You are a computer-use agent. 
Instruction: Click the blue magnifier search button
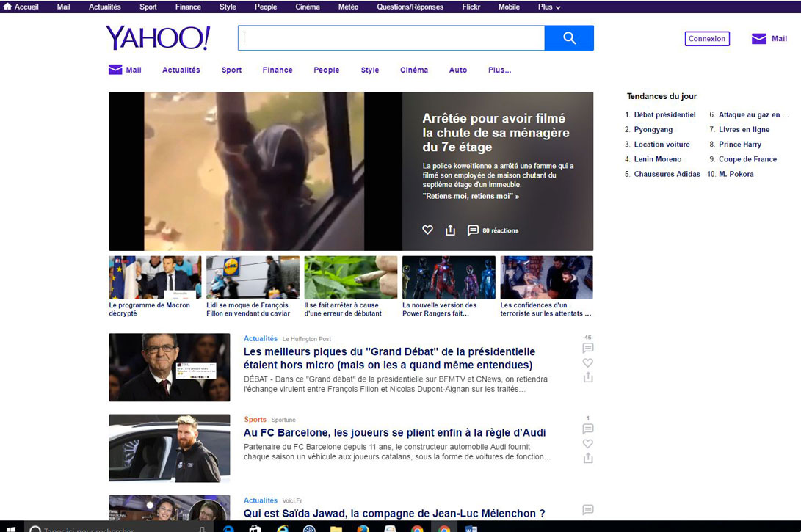569,37
